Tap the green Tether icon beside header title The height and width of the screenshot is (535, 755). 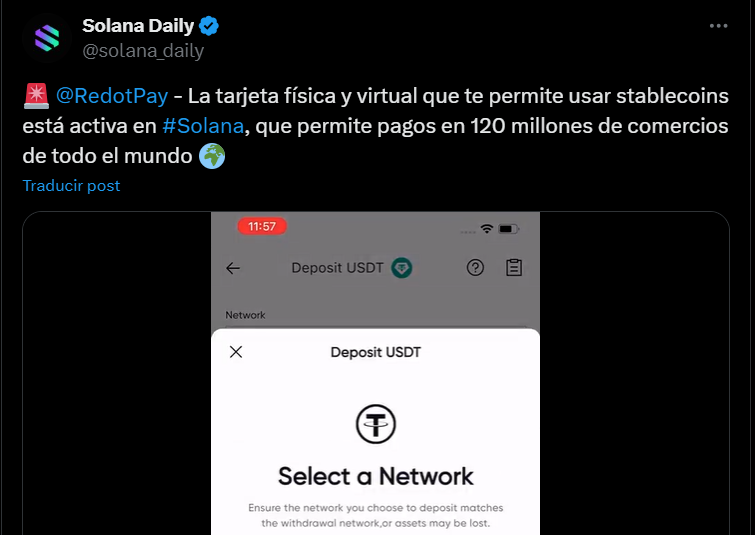point(402,268)
